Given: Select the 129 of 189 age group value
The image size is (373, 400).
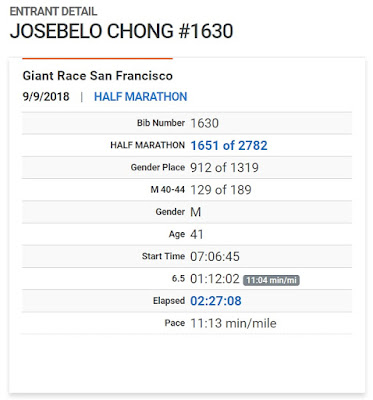Looking at the screenshot, I should tap(221, 190).
